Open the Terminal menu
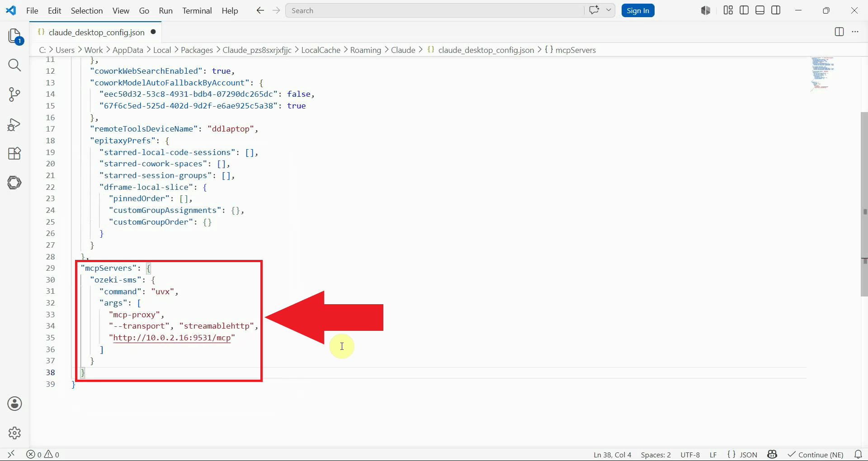This screenshot has height=461, width=868. click(x=197, y=10)
